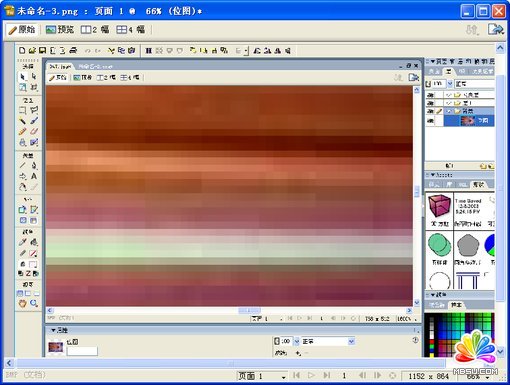Select the Brush tool
Image resolution: width=510 pixels, height=385 pixels.
point(34,121)
